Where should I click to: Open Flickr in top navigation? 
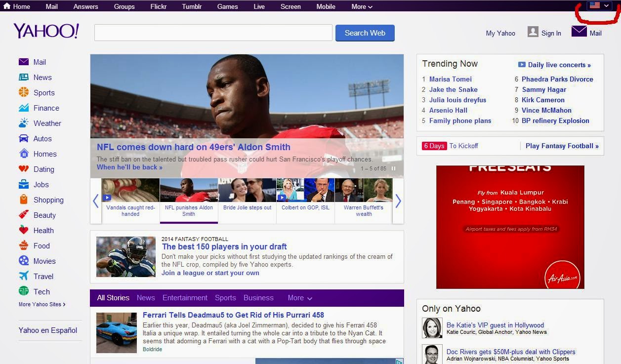159,6
